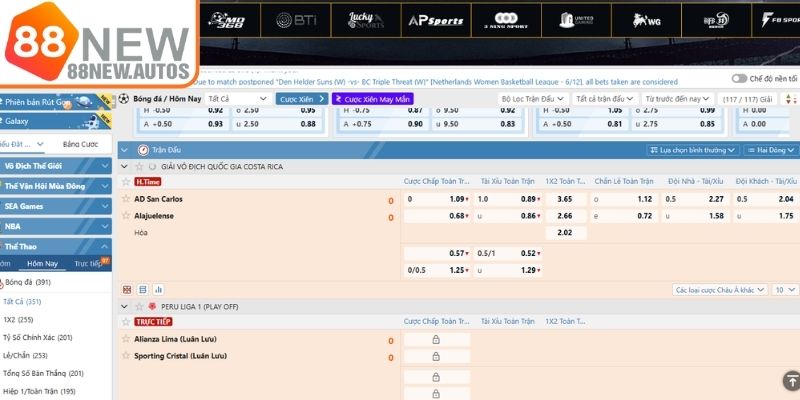Choose the AP Sports provider logo
The width and height of the screenshot is (800, 400).
click(x=434, y=20)
